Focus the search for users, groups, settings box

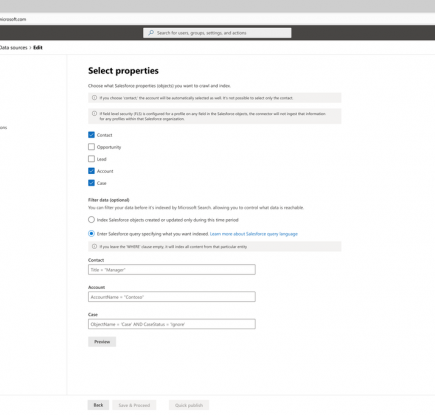[217, 33]
